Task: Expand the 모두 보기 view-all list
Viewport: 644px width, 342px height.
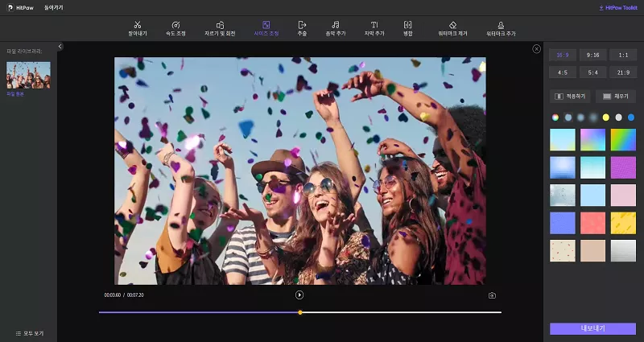Action: 28,333
